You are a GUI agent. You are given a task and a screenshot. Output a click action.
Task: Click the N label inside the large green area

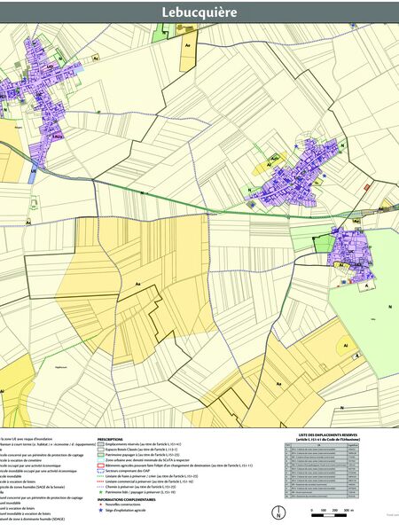click(x=390, y=307)
